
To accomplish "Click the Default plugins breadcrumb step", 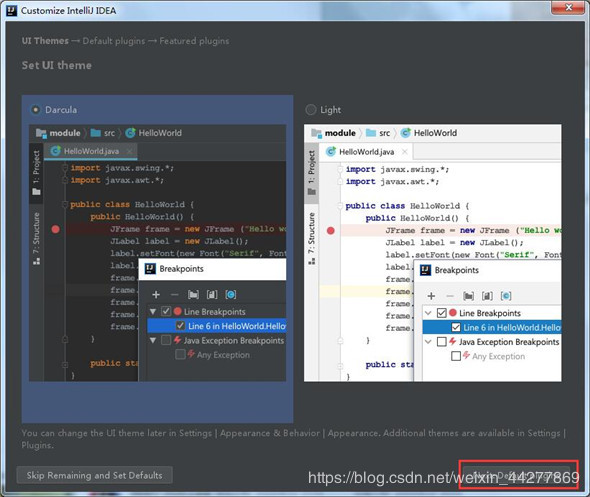I will pos(114,41).
